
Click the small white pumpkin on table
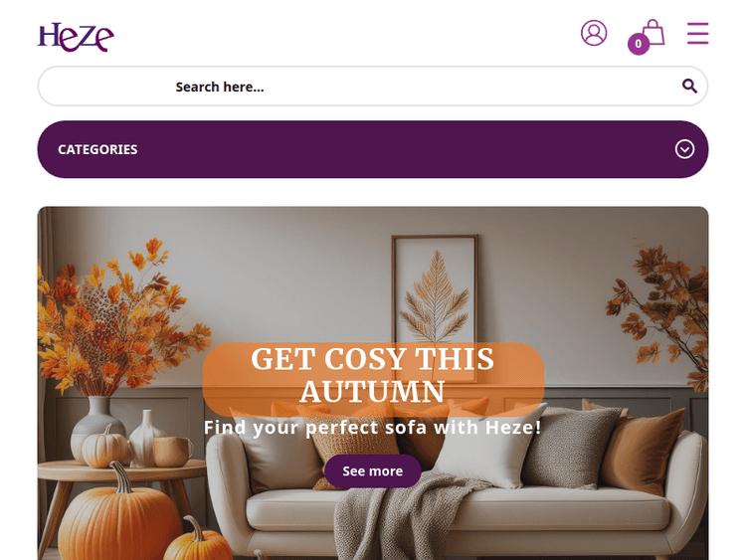[103, 449]
